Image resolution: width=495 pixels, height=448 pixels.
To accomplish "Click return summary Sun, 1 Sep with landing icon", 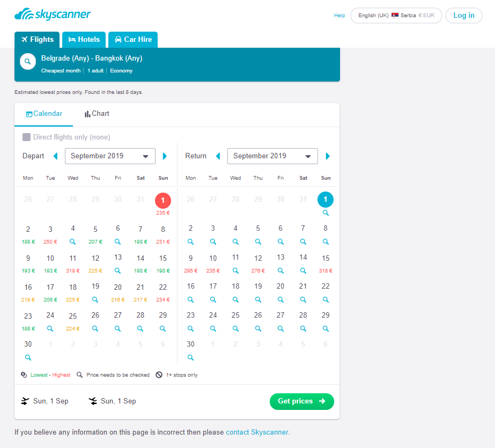I will [x=113, y=401].
